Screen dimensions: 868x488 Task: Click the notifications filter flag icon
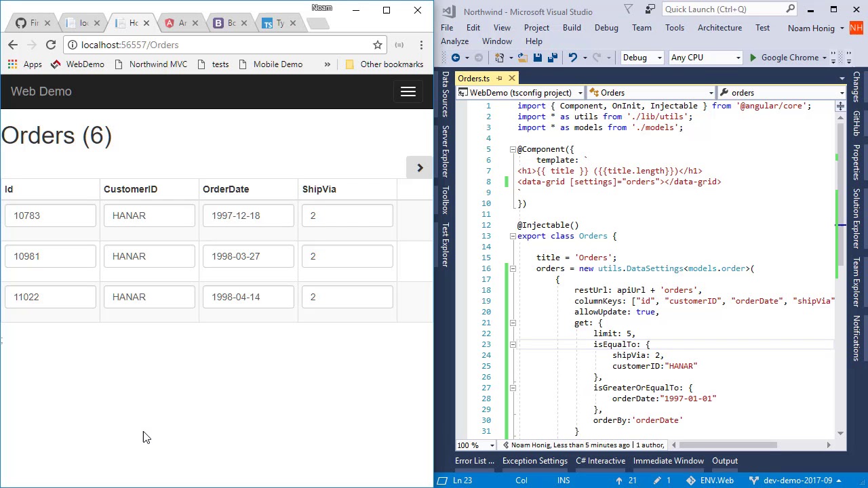(628, 9)
